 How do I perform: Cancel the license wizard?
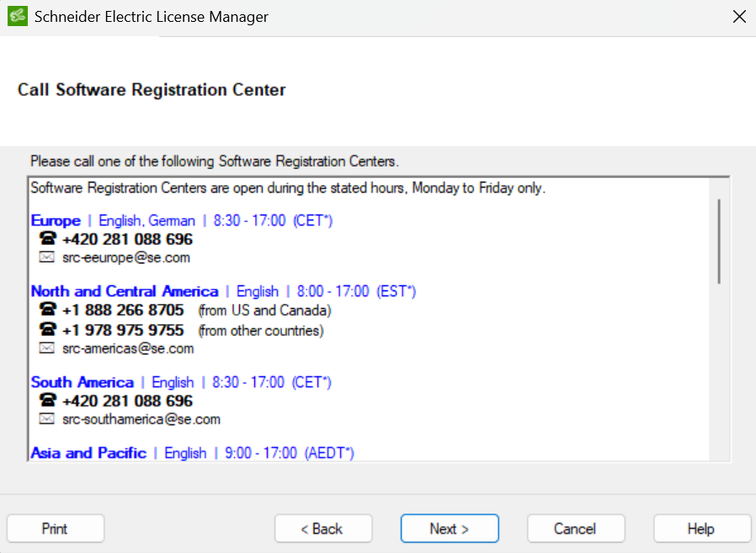point(576,529)
